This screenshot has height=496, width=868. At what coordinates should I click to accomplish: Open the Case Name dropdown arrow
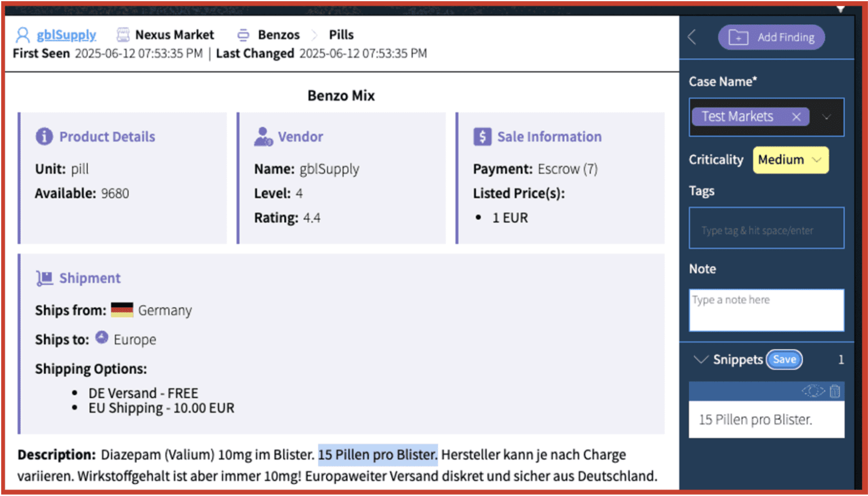(x=827, y=117)
